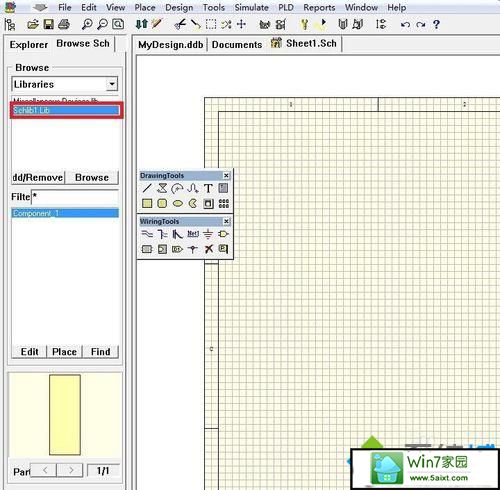This screenshot has width=500, height=490.
Task: Save the document with the floppy disk icon
Action: point(49,24)
